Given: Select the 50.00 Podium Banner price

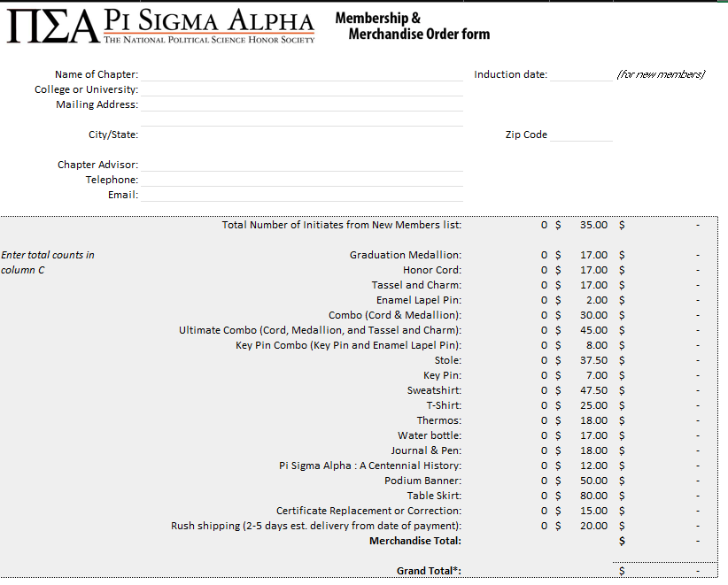Looking at the screenshot, I should 593,481.
